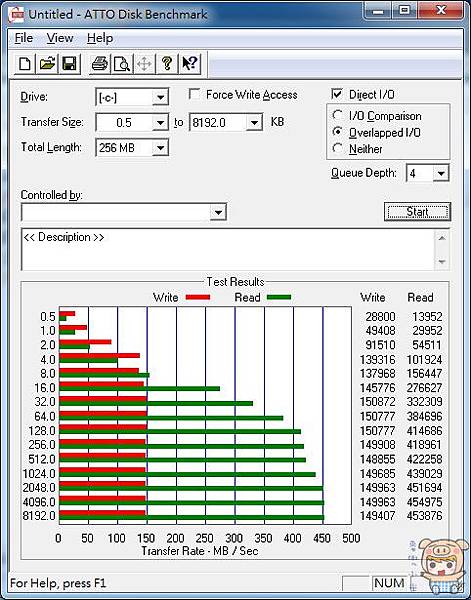Click the yellow question mark About icon

pos(167,64)
